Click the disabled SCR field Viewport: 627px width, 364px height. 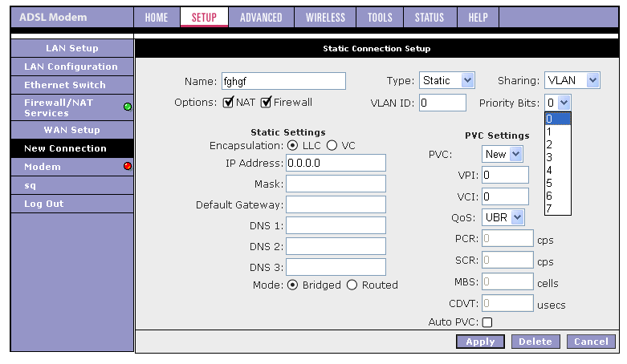507,260
